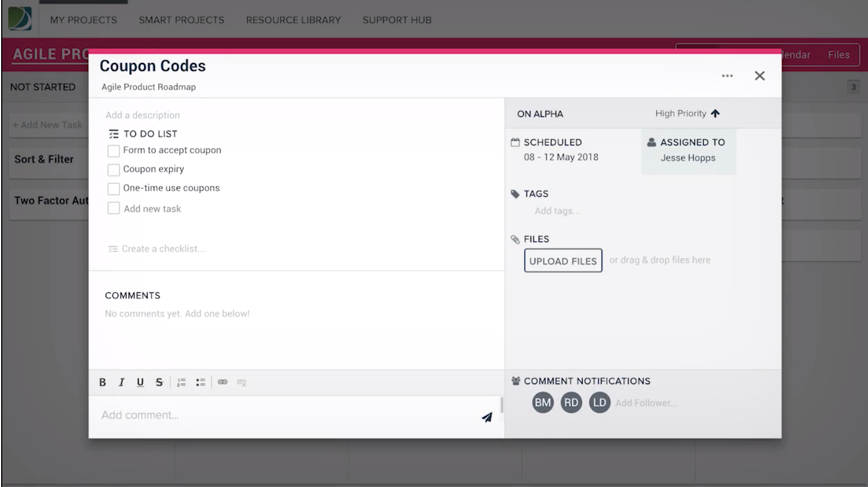Click the 'One-time use coupons' item text
This screenshot has width=868, height=487.
[172, 188]
